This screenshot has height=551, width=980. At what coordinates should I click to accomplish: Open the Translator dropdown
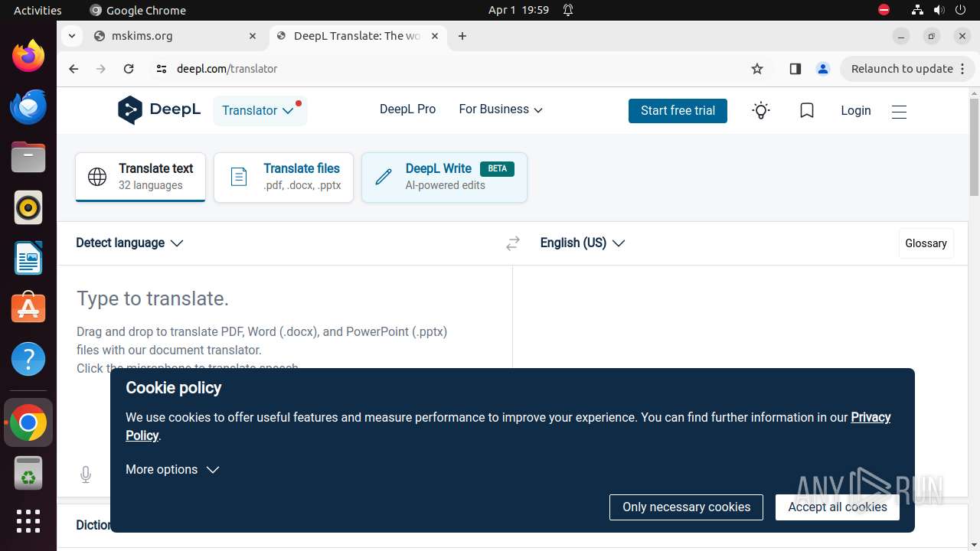click(x=260, y=111)
